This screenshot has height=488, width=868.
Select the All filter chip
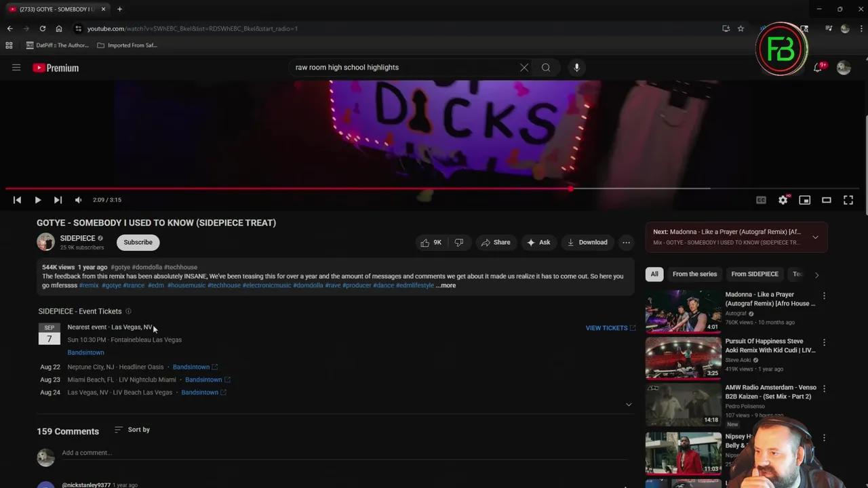(654, 274)
